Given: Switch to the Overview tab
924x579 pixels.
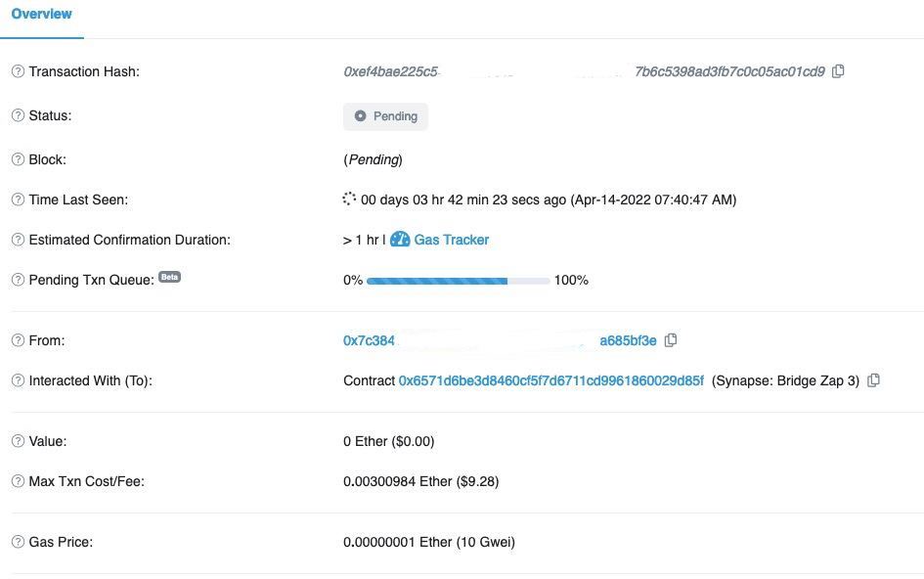Looking at the screenshot, I should coord(41,14).
